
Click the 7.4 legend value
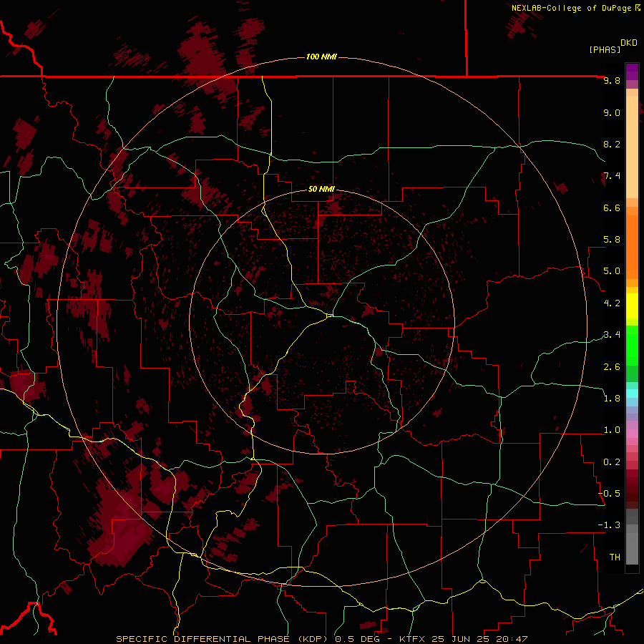[612, 176]
